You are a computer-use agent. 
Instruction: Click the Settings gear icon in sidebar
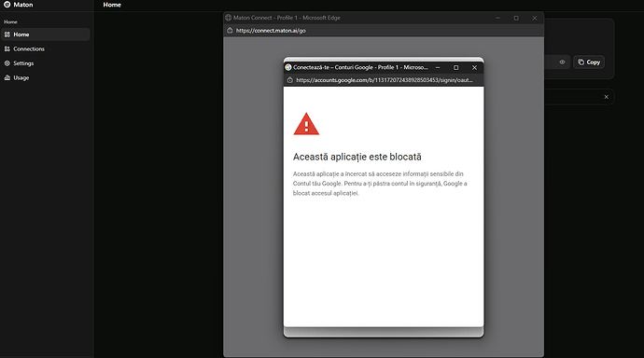(x=7, y=63)
